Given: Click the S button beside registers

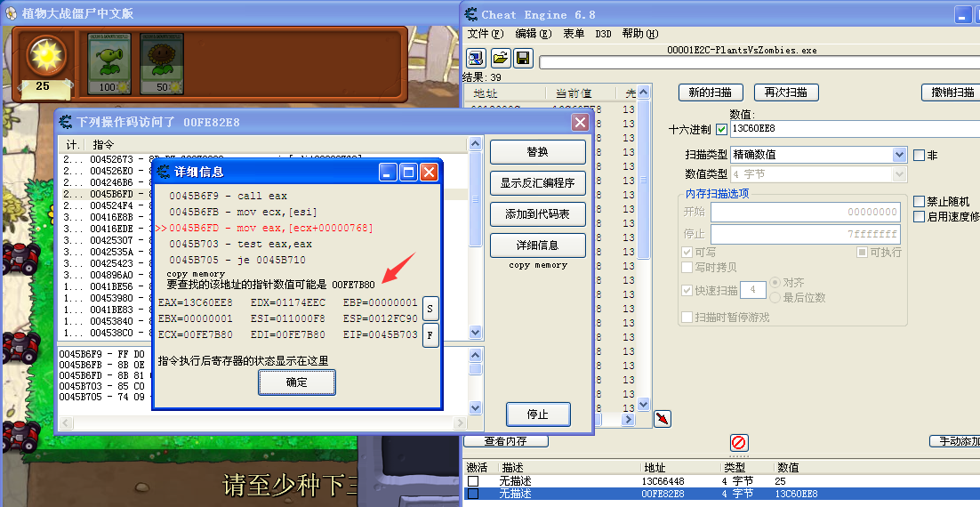Looking at the screenshot, I should [x=430, y=308].
